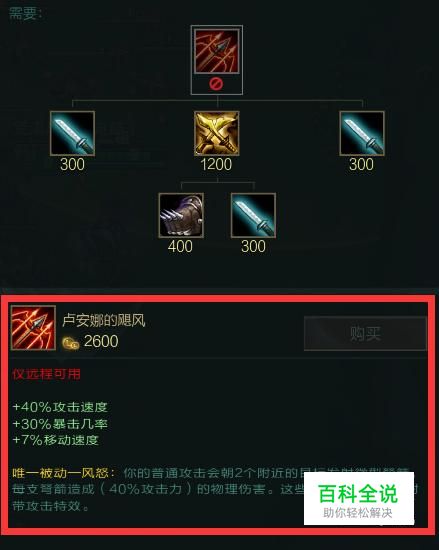
Task: Select Runaan's Hurricane icon atop the build tree
Action: 217,51
